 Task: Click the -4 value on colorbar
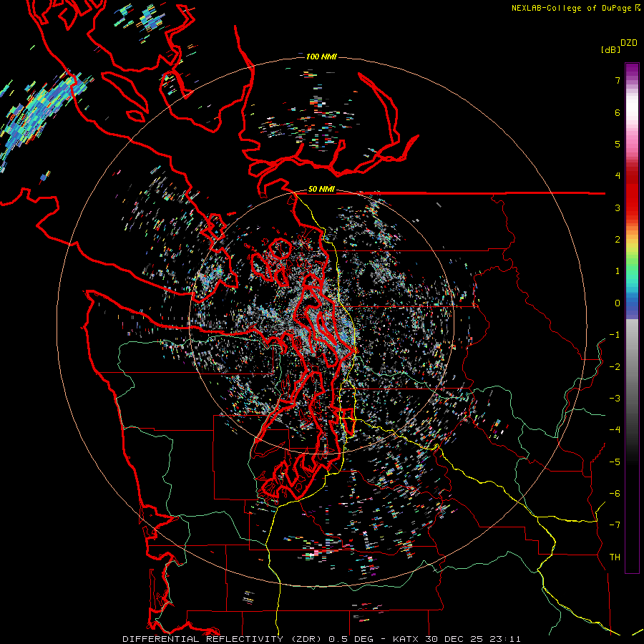tap(615, 430)
